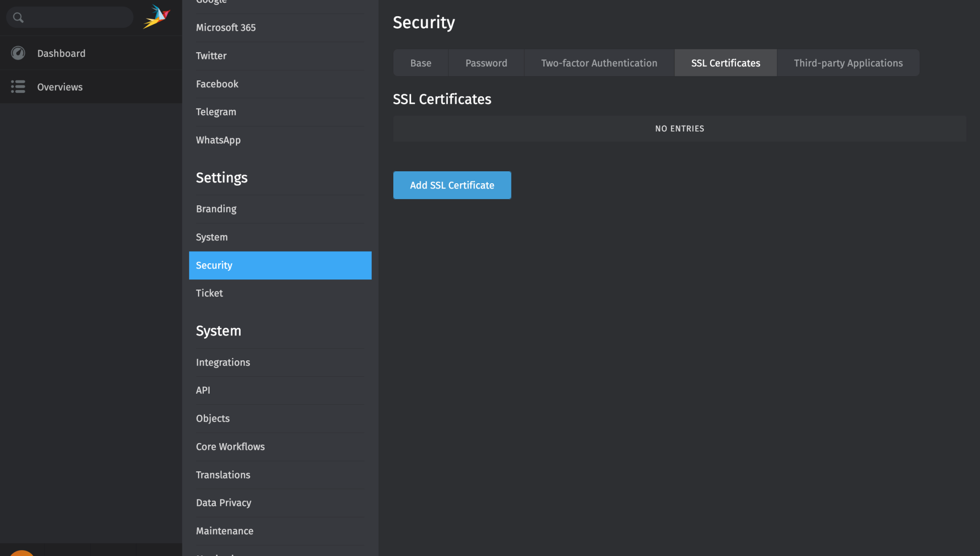Open Branding settings
The width and height of the screenshot is (980, 556).
[216, 209]
